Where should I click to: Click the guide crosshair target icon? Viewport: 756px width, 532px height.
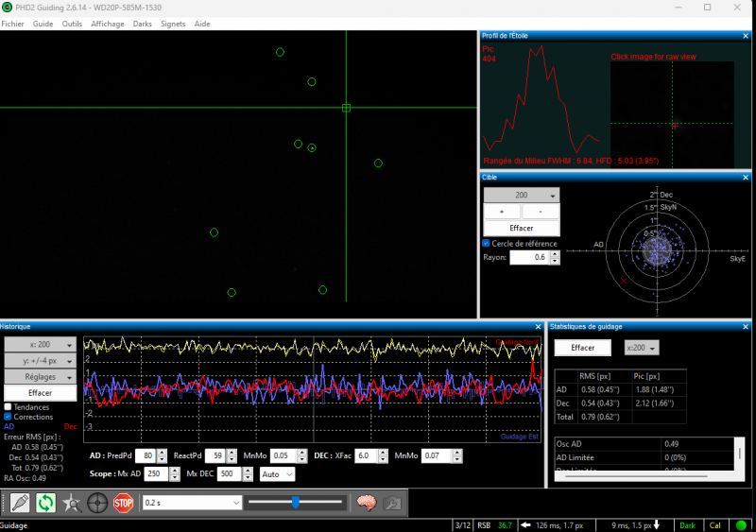[97, 503]
